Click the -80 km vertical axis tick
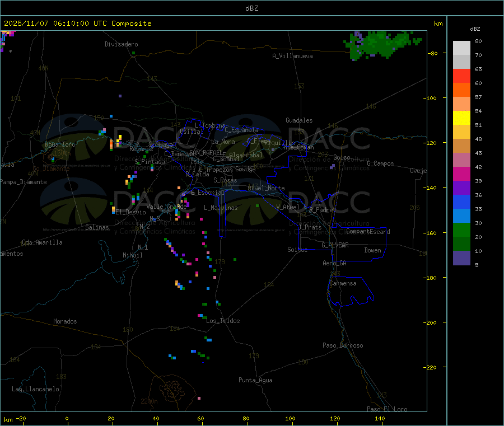Viewport: 504px width, 426px height. click(433, 53)
